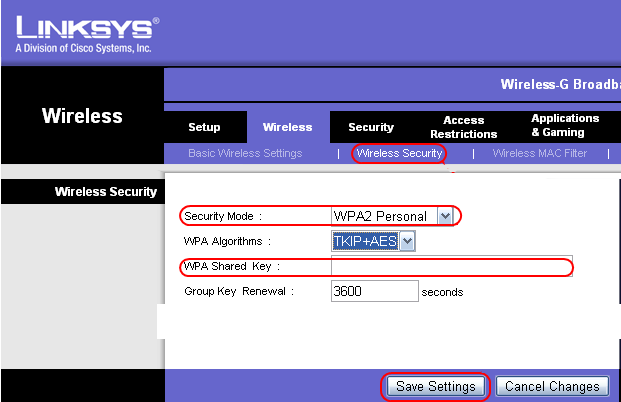Select the Applications & Gaming tab
This screenshot has width=621, height=402.
click(x=565, y=126)
